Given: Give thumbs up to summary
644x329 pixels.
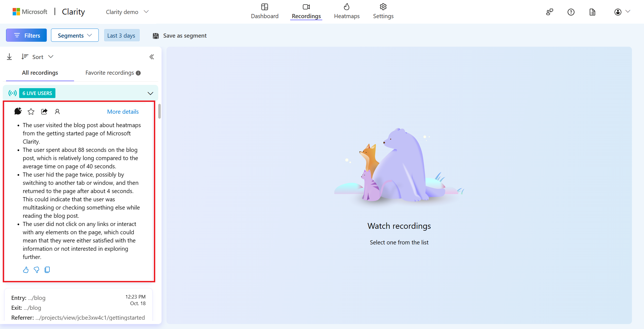Looking at the screenshot, I should [x=26, y=270].
